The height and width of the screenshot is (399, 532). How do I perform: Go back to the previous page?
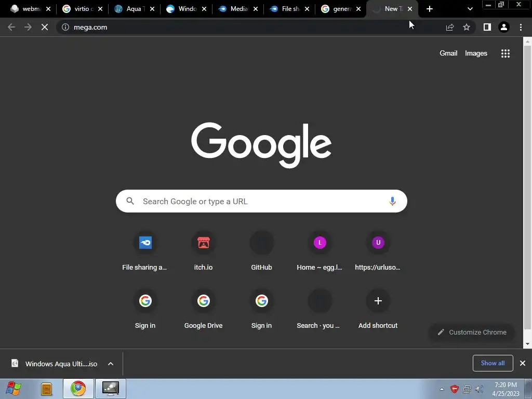(11, 27)
